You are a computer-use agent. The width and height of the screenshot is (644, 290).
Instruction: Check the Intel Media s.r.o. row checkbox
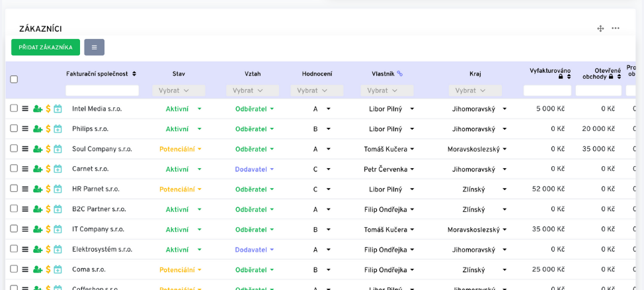click(14, 108)
